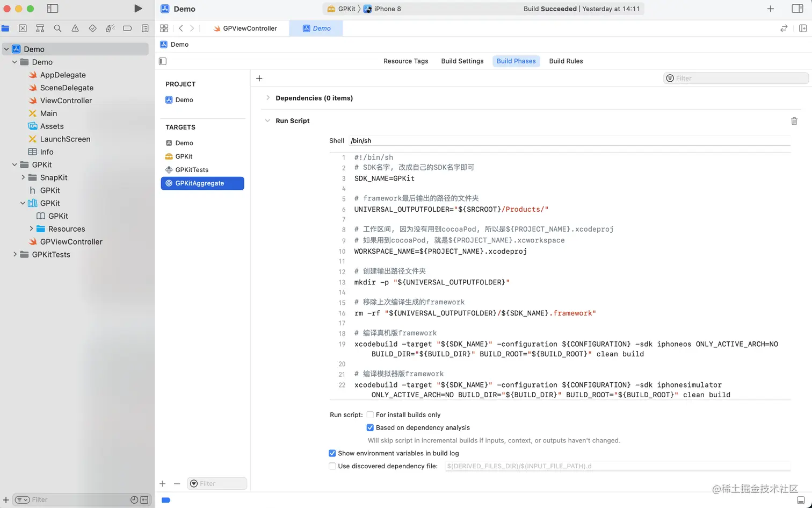Select the Demo editor tab

(x=316, y=28)
